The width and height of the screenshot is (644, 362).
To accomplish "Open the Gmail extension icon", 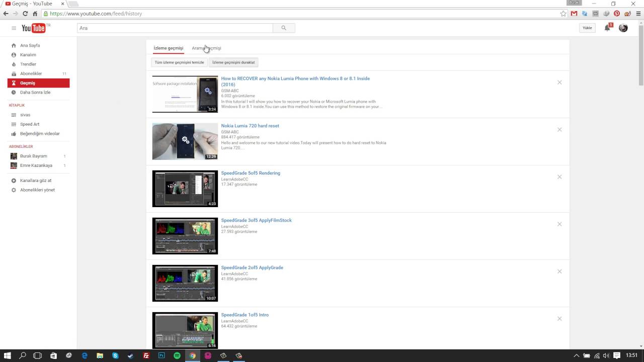I will tap(574, 14).
